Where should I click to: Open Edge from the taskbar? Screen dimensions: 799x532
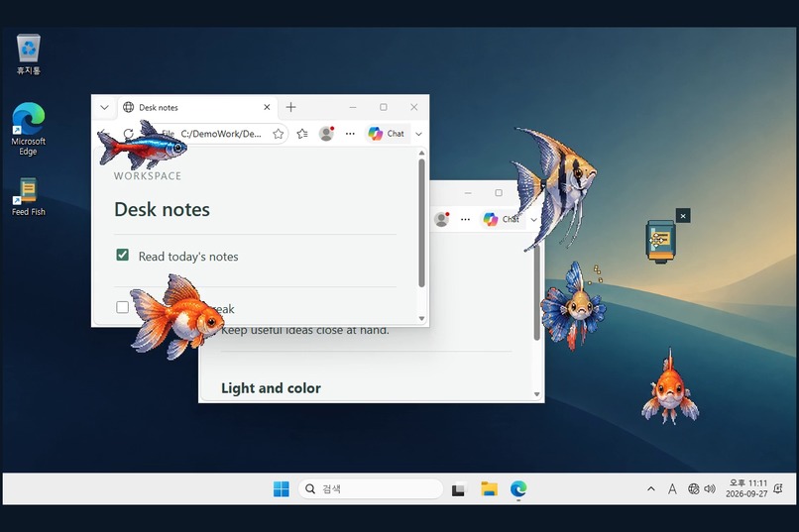pyautogui.click(x=518, y=488)
